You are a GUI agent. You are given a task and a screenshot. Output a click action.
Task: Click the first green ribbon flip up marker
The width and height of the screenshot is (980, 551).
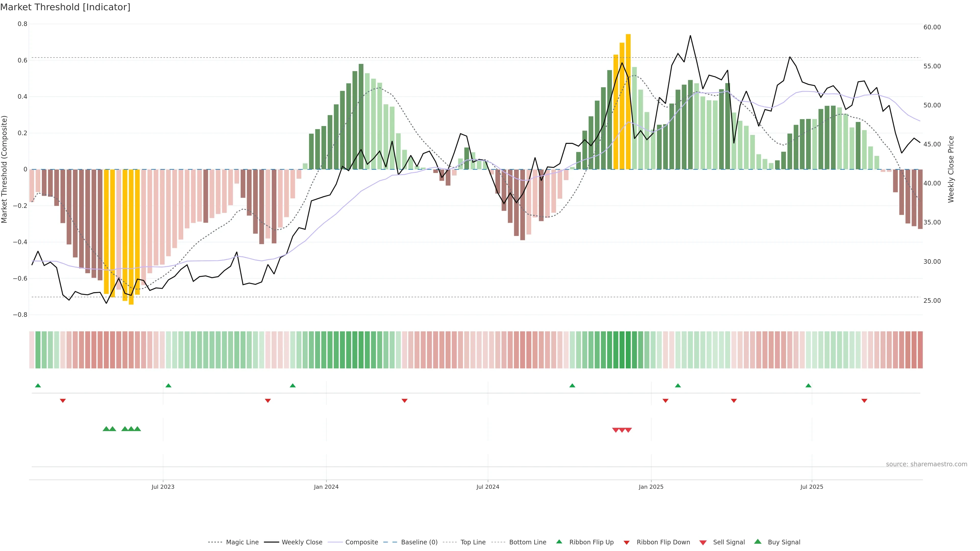click(x=38, y=386)
